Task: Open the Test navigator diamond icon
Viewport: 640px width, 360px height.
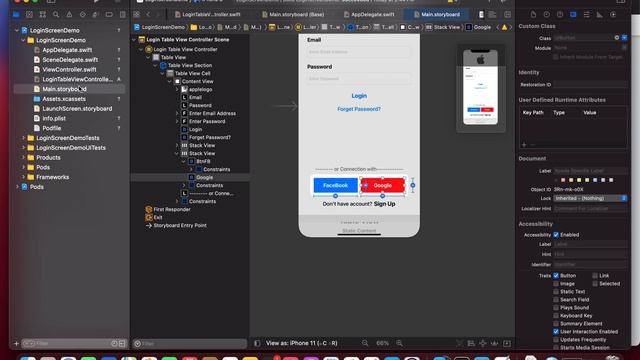Action: pos(83,15)
